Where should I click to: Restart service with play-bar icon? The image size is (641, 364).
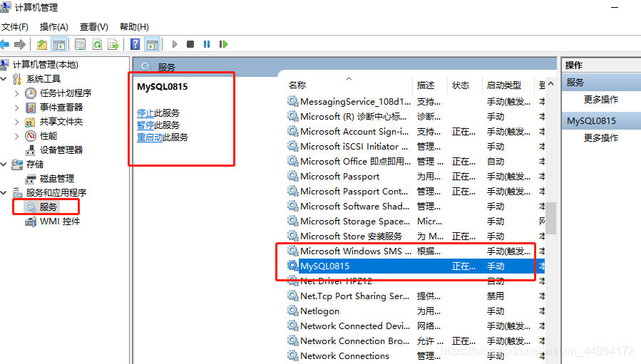223,44
